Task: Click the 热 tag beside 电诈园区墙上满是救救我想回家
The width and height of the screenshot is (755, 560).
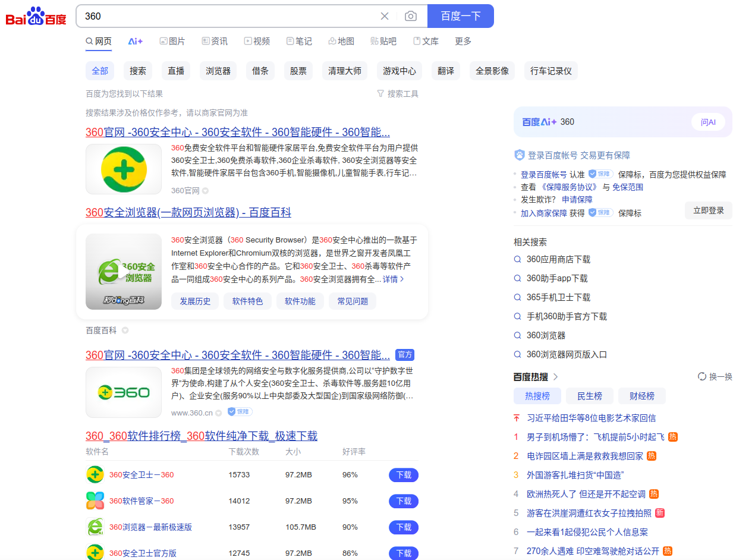Action: pyautogui.click(x=652, y=456)
